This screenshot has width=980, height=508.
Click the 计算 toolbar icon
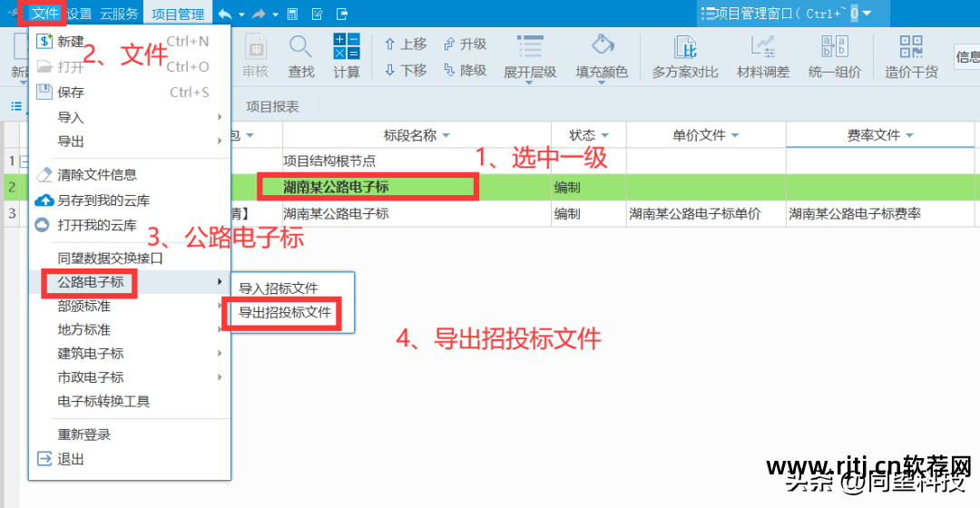point(347,57)
